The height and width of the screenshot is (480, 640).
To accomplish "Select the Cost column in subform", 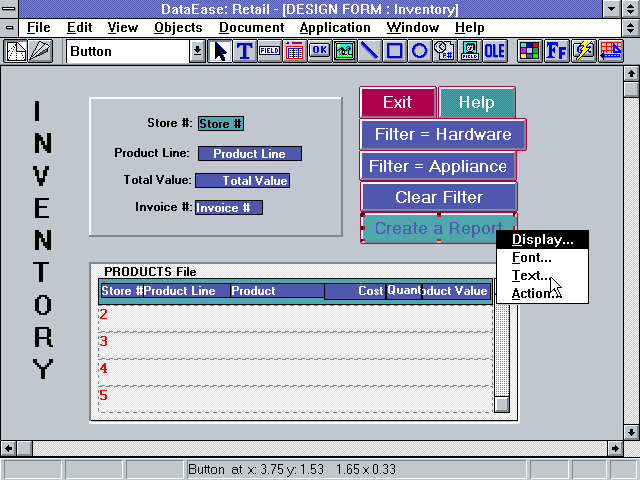I will pyautogui.click(x=355, y=291).
